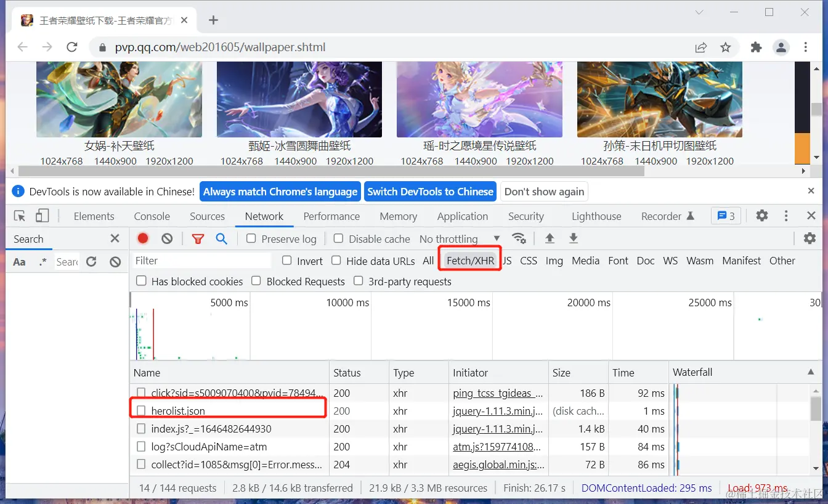Sort by the Waterfall column arrow
The image size is (828, 504).
tap(811, 372)
